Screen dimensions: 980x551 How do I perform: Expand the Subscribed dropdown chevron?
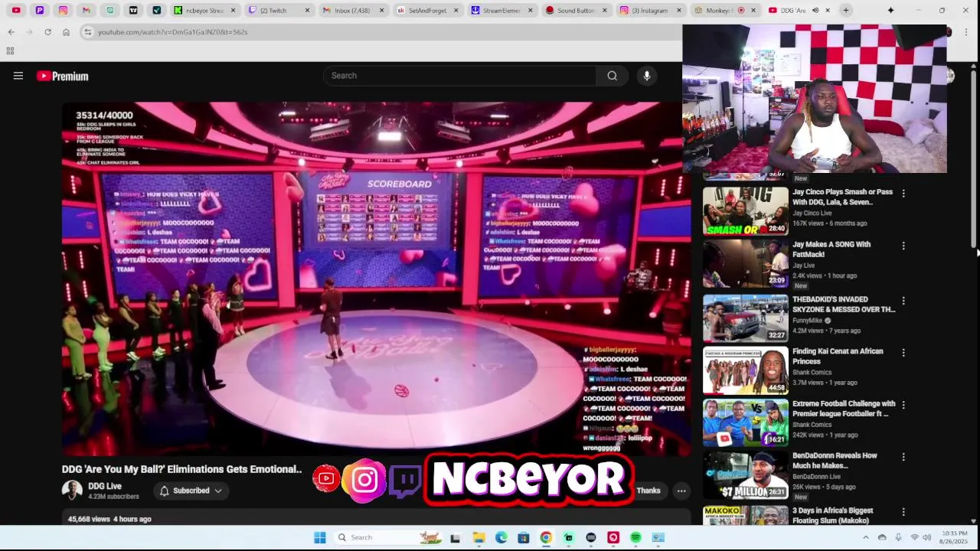click(x=218, y=491)
